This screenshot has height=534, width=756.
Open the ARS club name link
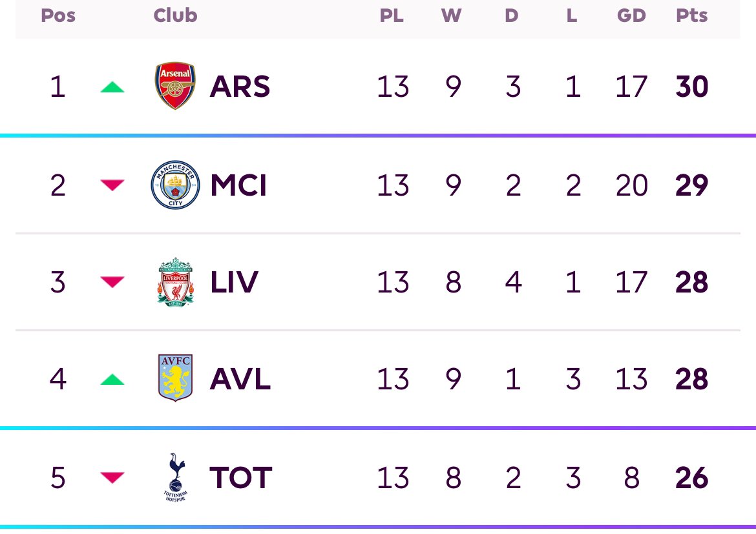(x=240, y=87)
